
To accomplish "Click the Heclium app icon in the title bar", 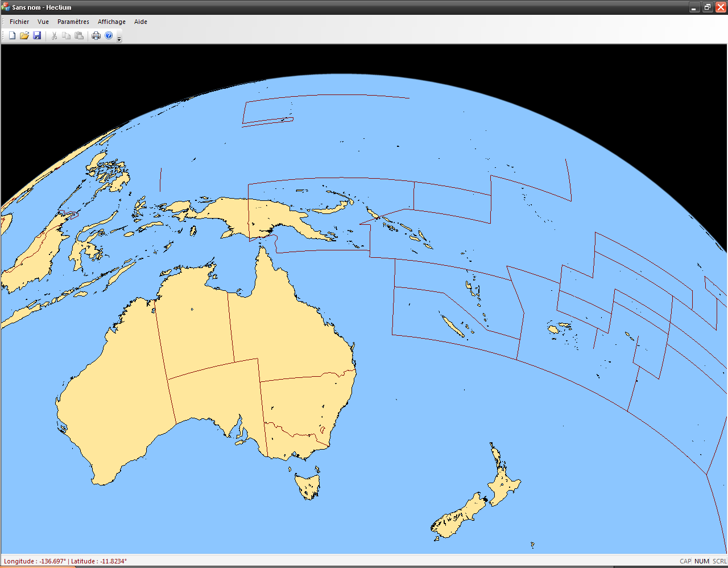I will [x=6, y=7].
